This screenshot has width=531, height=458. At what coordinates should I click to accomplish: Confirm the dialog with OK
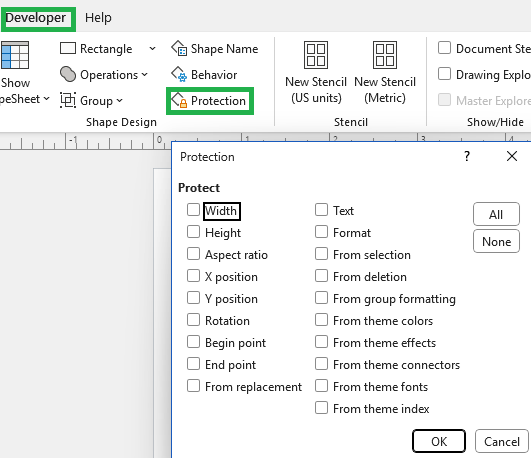point(439,441)
